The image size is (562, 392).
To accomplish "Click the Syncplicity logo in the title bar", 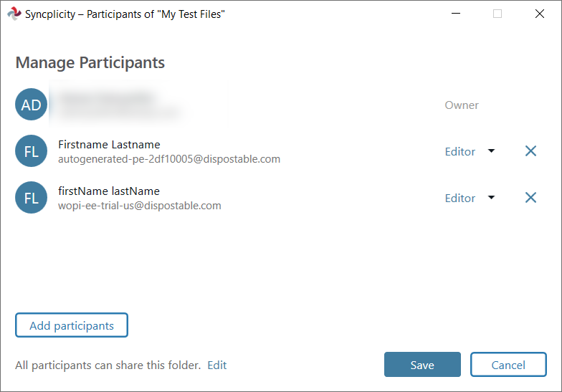I will (14, 14).
